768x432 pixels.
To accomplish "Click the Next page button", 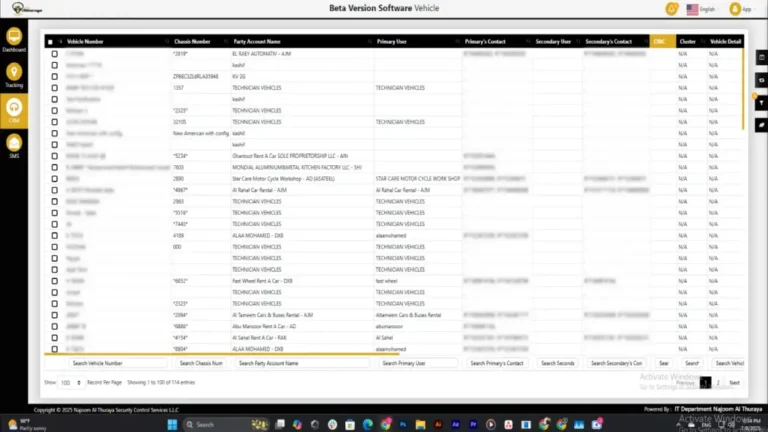I will pos(734,383).
